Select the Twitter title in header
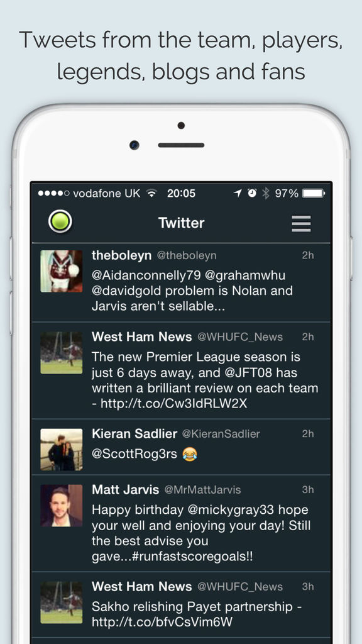This screenshot has height=644, width=362. coord(182,223)
